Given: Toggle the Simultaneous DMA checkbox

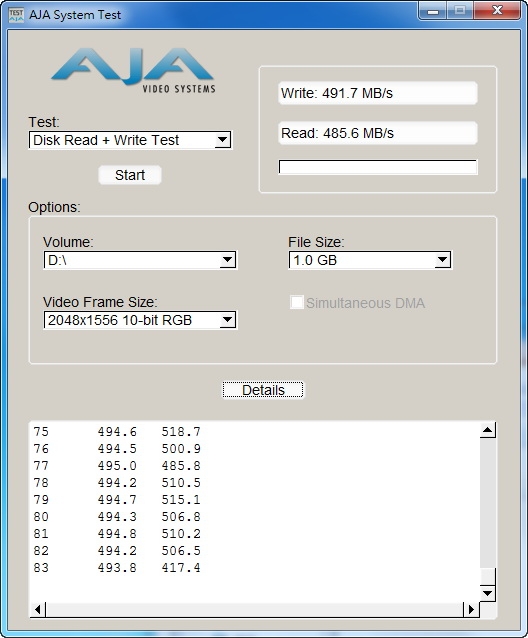Looking at the screenshot, I should (297, 302).
